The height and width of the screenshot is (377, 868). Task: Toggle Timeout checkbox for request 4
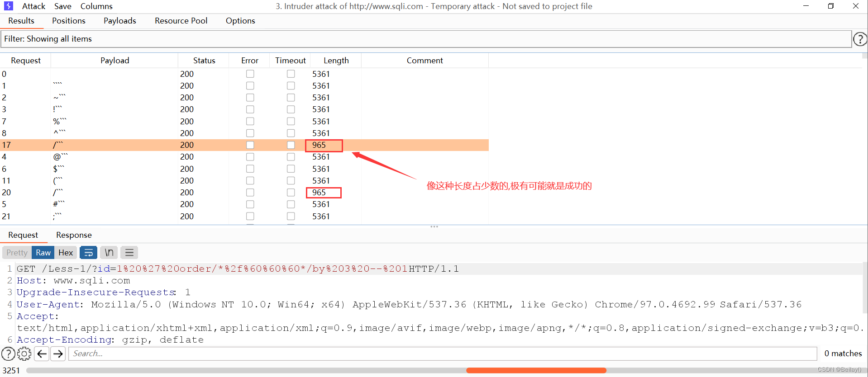point(291,157)
